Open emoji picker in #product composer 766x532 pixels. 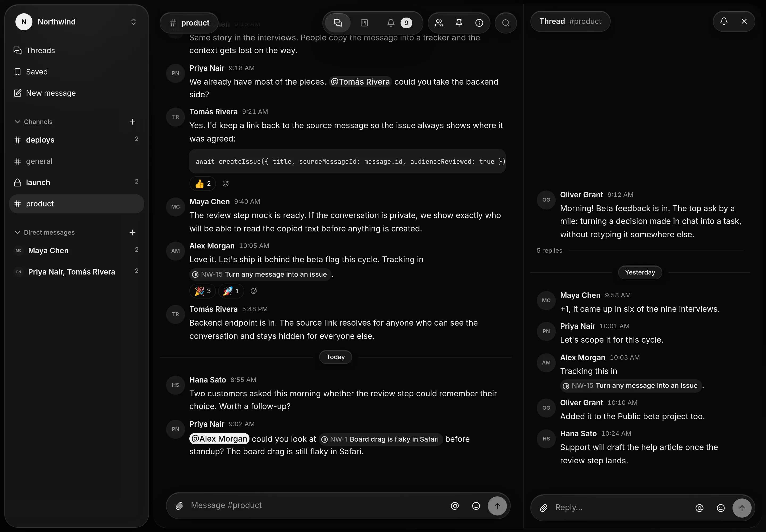click(x=476, y=506)
